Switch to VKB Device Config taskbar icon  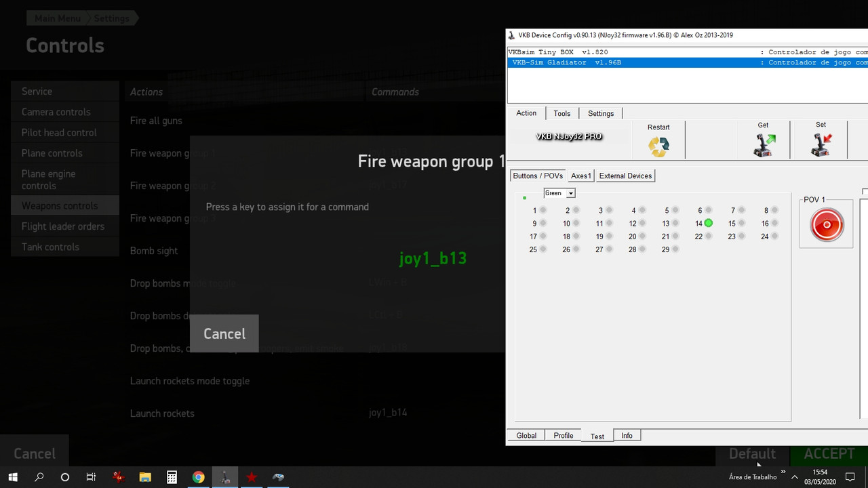pos(224,477)
